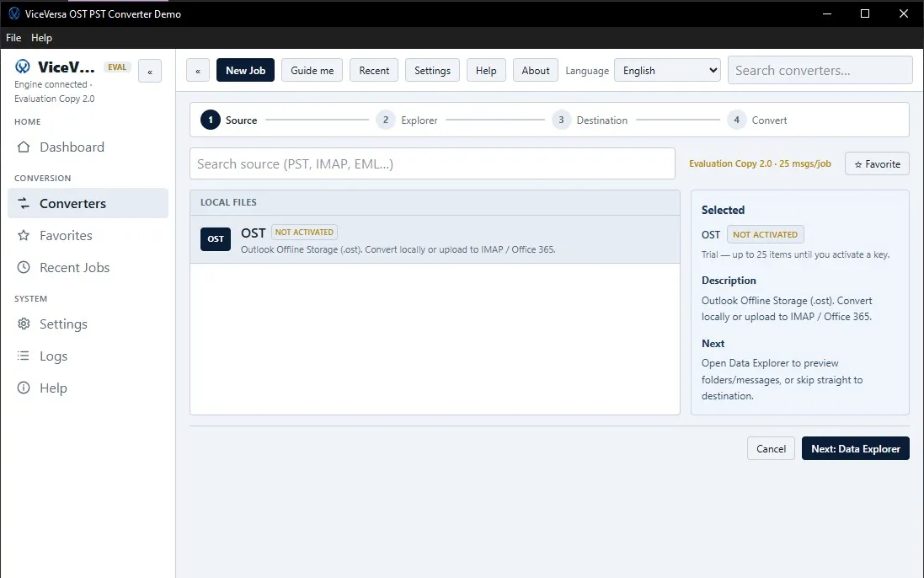Click the dark OST file type badge

216,238
